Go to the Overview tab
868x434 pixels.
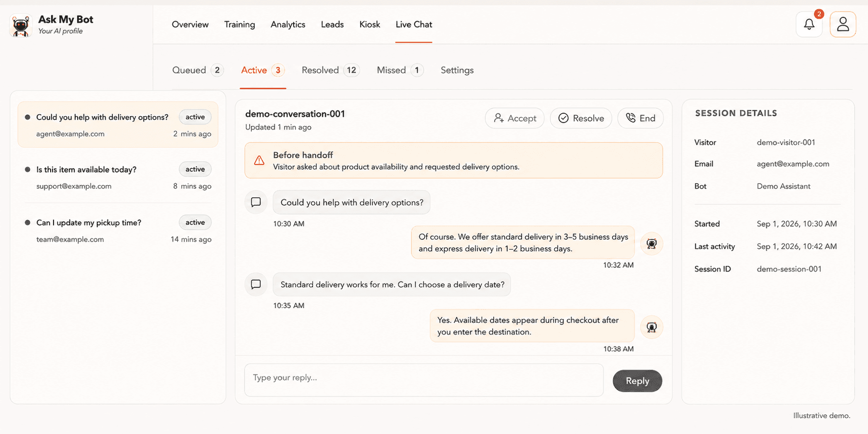(190, 25)
